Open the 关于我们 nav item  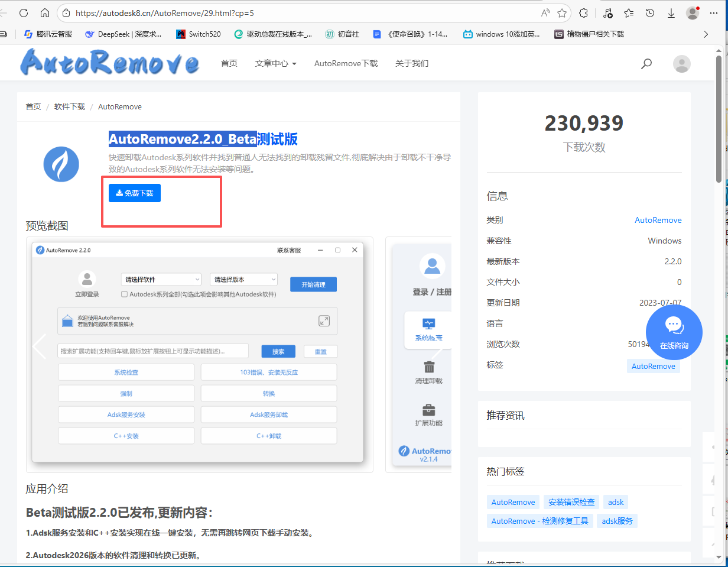(412, 63)
